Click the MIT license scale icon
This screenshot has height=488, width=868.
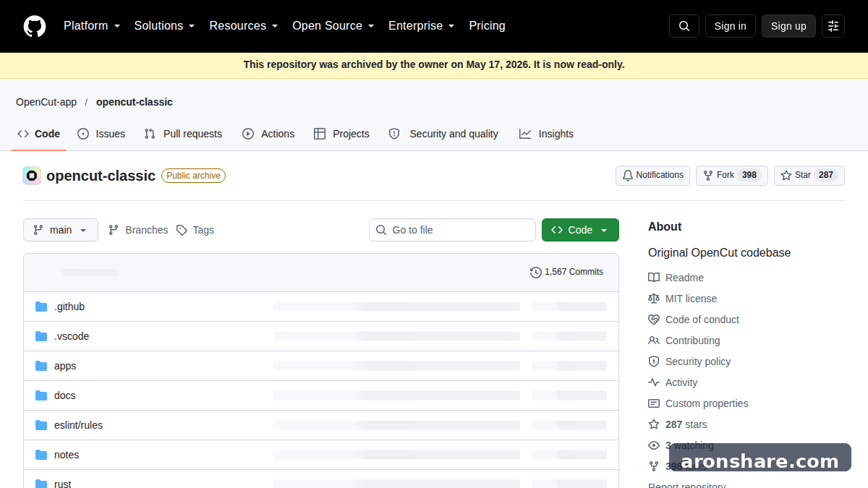[x=654, y=299]
